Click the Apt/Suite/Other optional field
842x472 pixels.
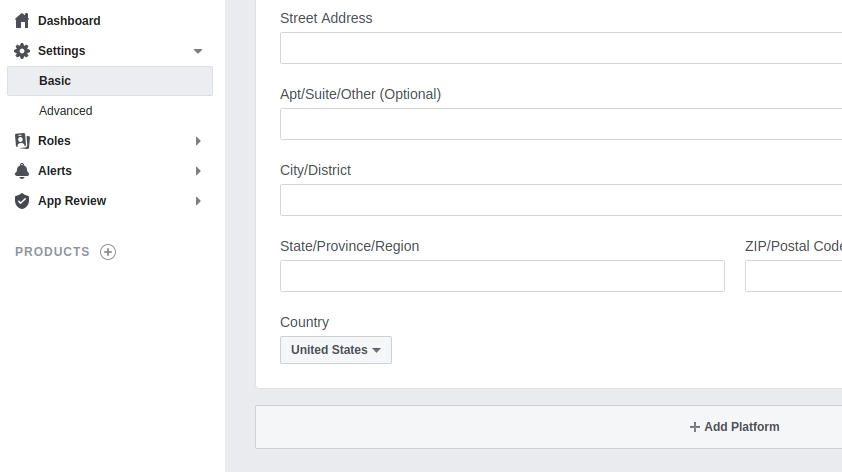(560, 124)
